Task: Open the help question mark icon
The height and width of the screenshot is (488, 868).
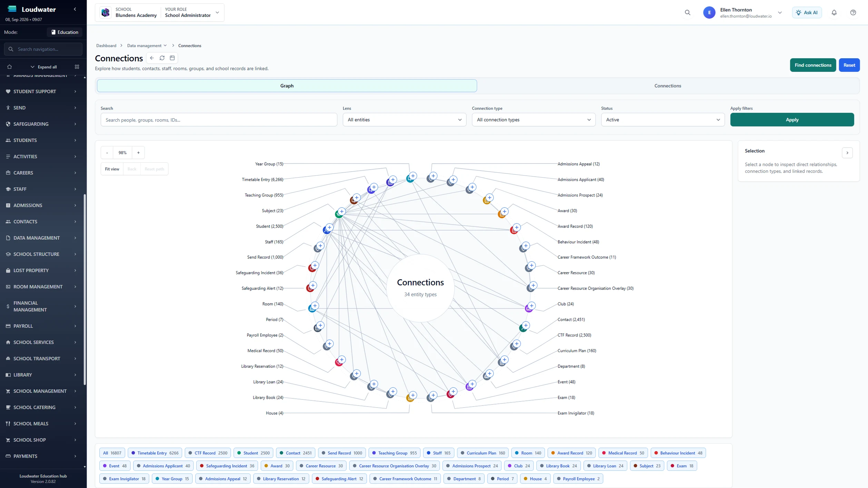Action: (x=853, y=12)
